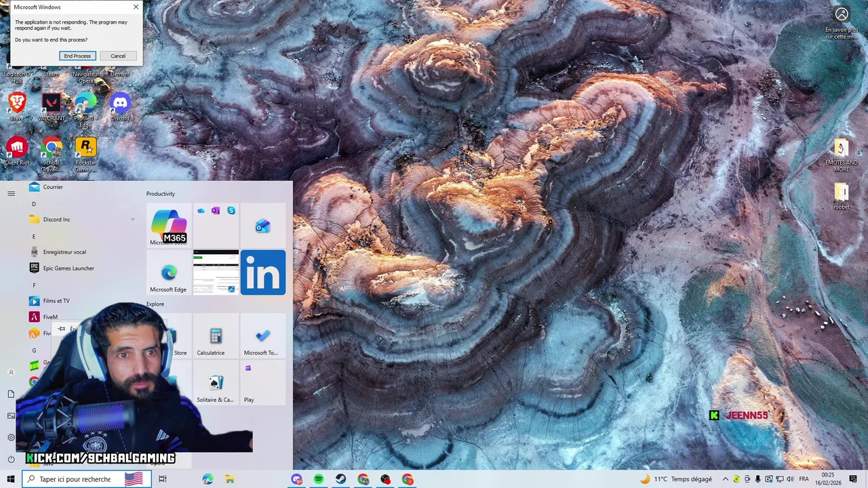Open the EMOTES AND MORE folder
This screenshot has width=868, height=488.
coord(842,155)
